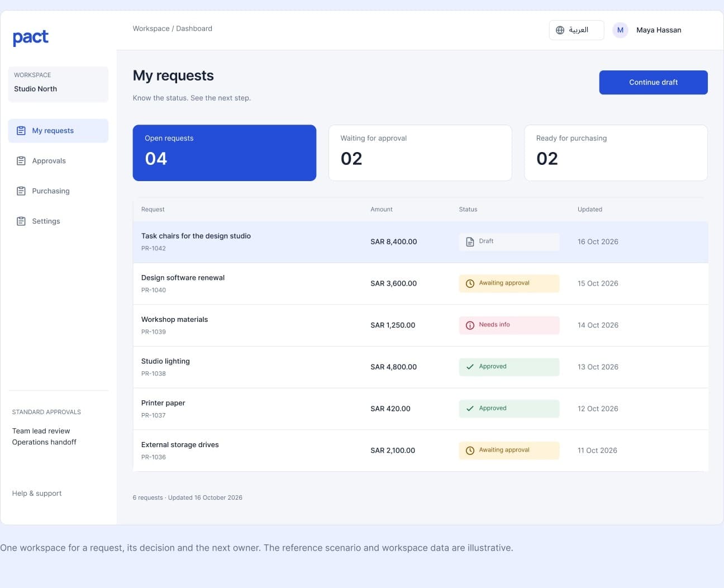Click the clock icon for Design software renewal
This screenshot has width=724, height=588.
pos(470,283)
